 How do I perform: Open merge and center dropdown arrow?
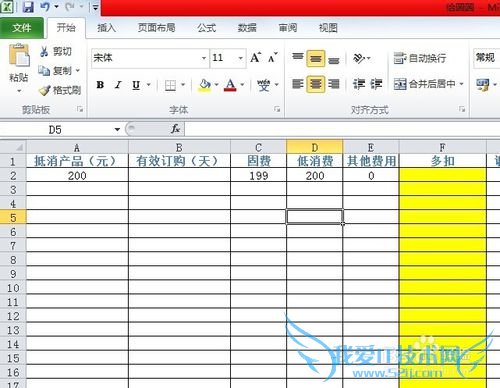click(461, 84)
